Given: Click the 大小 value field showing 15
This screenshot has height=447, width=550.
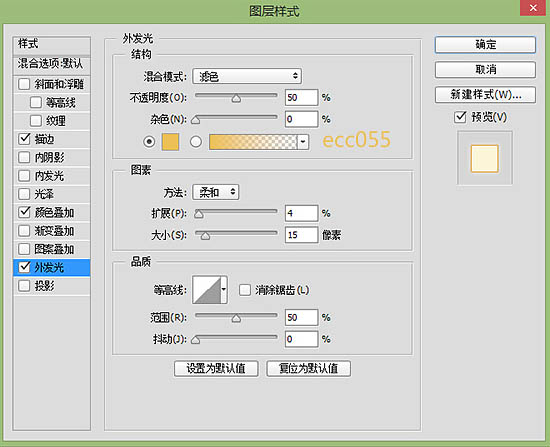Looking at the screenshot, I should [x=302, y=235].
